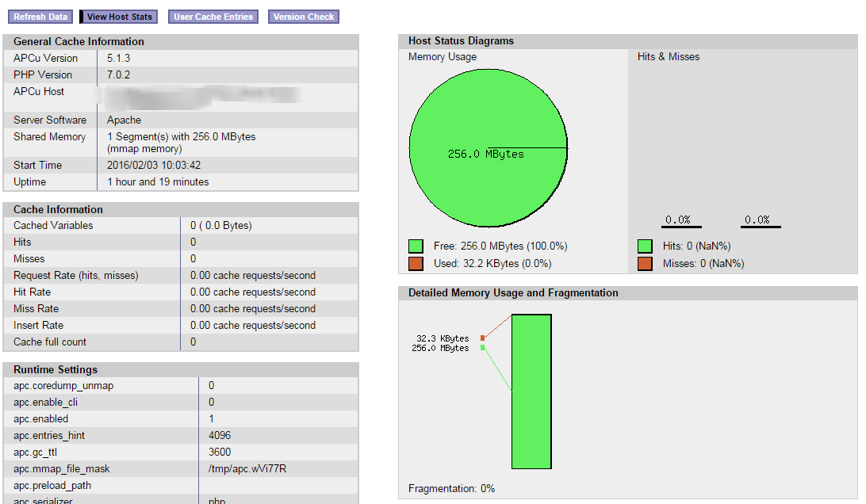866x504 pixels.
Task: Click the green Hits legend swatch
Action: point(645,246)
